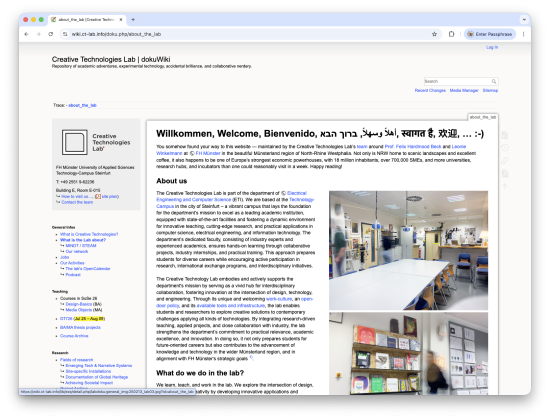Open Our network sidebar link
Image resolution: width=550 pixels, height=420 pixels.
[77, 252]
